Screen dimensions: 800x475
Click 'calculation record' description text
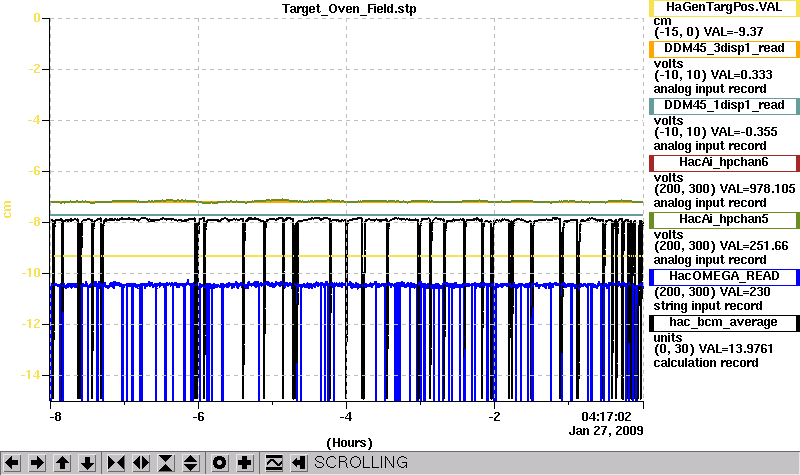point(706,363)
